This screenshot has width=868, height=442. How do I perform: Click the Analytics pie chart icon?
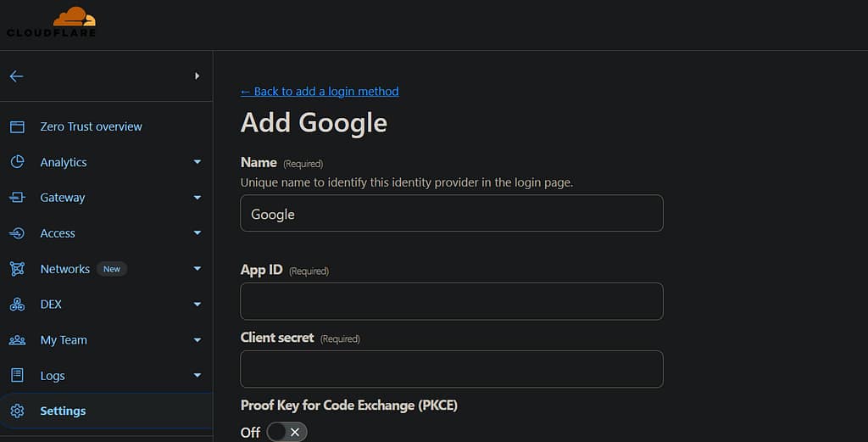(x=17, y=162)
